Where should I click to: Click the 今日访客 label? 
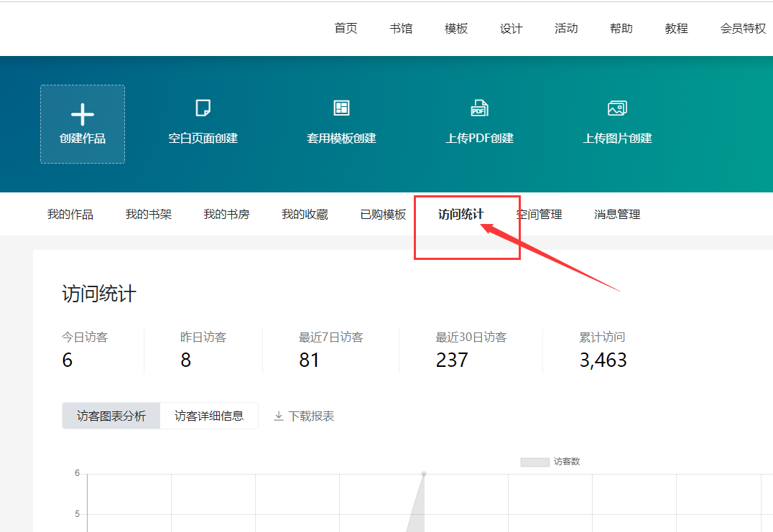pyautogui.click(x=85, y=337)
